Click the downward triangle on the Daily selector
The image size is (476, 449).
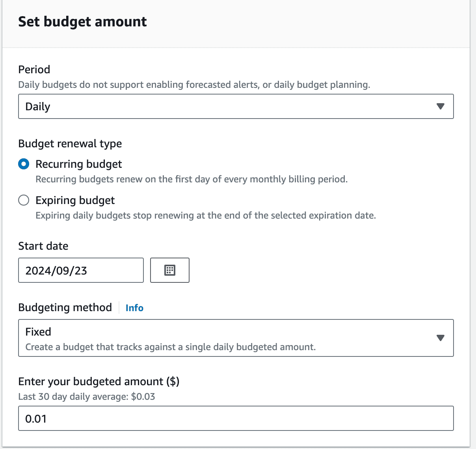441,106
